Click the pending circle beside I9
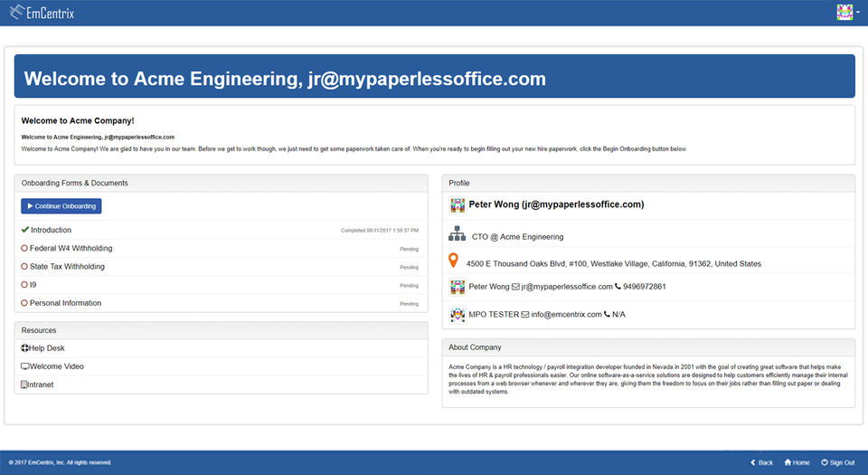The image size is (868, 475). (24, 285)
